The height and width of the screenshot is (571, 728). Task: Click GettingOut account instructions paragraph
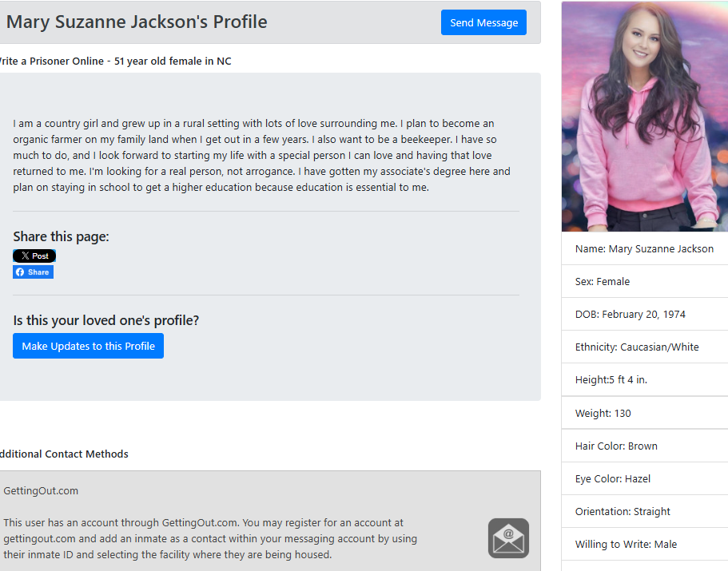tap(210, 538)
